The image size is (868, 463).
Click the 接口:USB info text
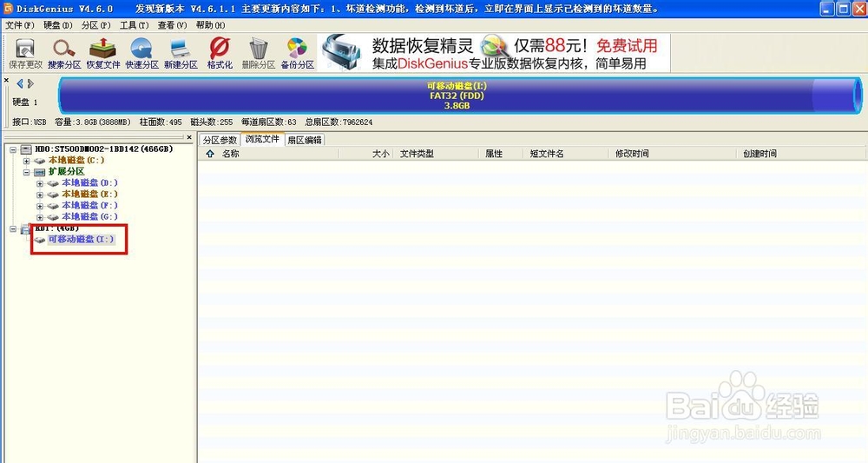[30, 122]
